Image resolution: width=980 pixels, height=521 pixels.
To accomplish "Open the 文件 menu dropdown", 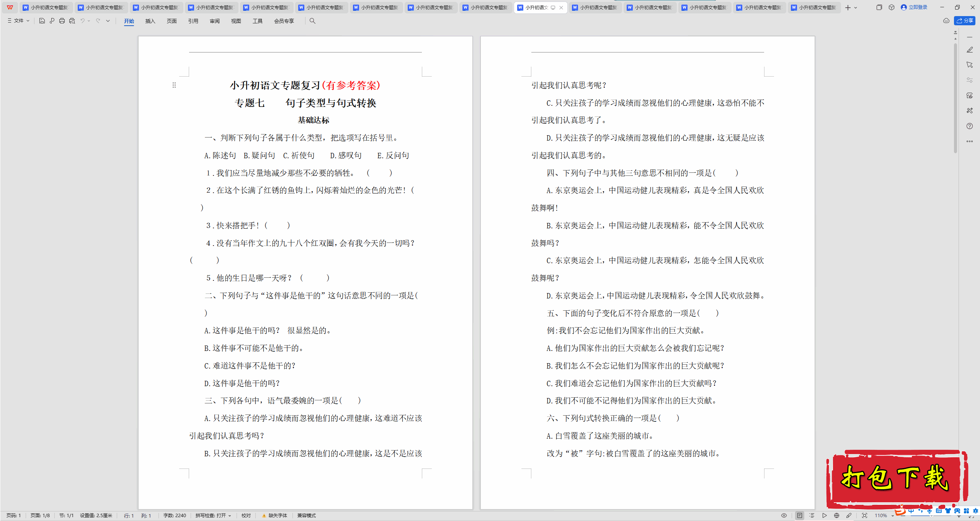I will click(18, 21).
